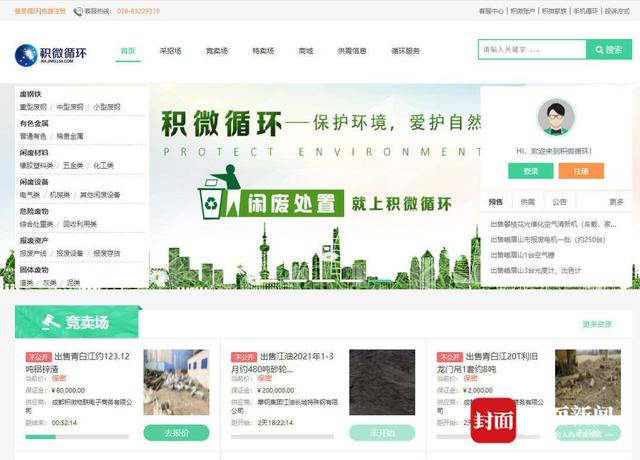Click the orange 注册 button in the welcome panel

(x=581, y=171)
